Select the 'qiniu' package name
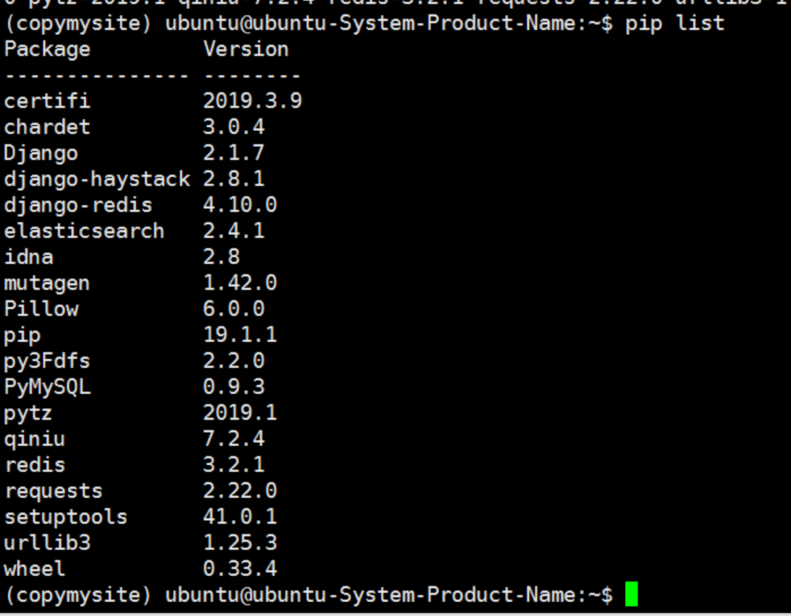791x616 pixels. pos(35,440)
